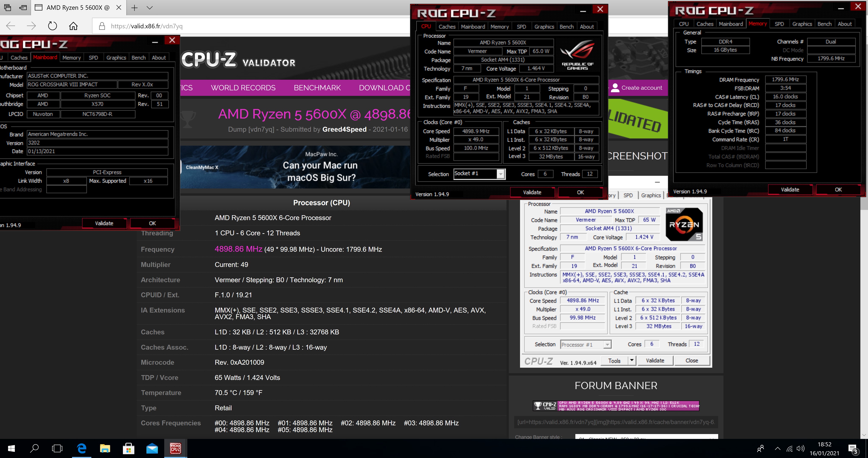Click OK in right Memory CPU-Z window
This screenshot has width=868, height=458.
(x=838, y=190)
